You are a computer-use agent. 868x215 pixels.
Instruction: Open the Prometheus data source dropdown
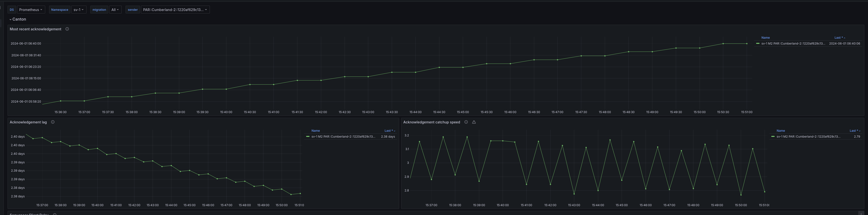tap(31, 10)
